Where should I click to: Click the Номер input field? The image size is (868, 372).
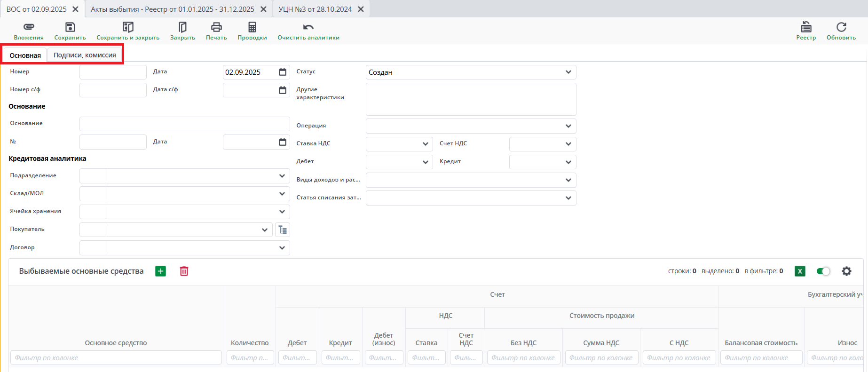point(113,72)
